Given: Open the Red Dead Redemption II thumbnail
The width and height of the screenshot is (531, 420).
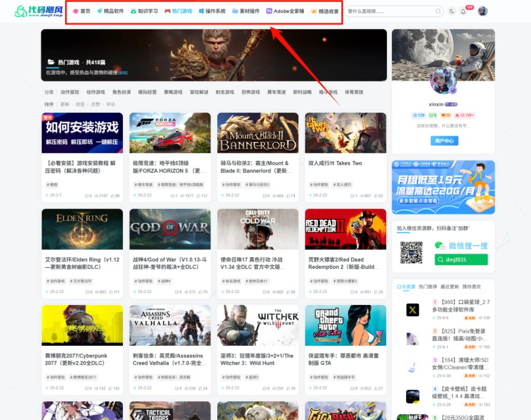Looking at the screenshot, I should (x=345, y=229).
